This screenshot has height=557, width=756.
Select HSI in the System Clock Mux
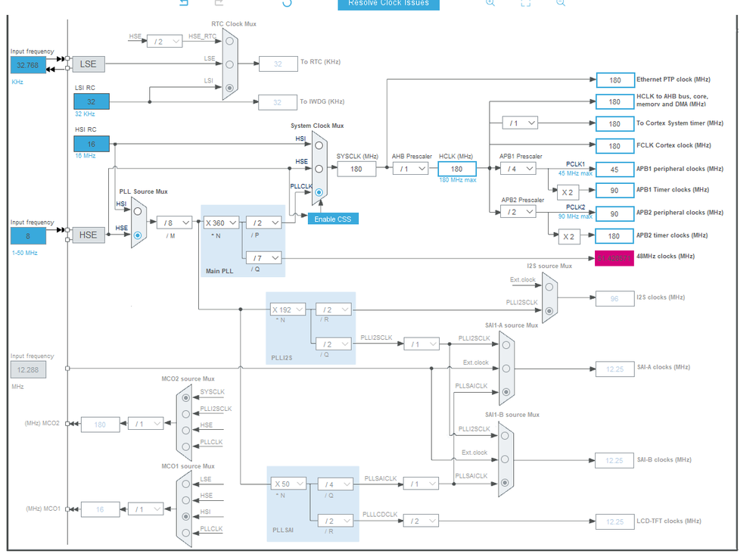point(319,145)
